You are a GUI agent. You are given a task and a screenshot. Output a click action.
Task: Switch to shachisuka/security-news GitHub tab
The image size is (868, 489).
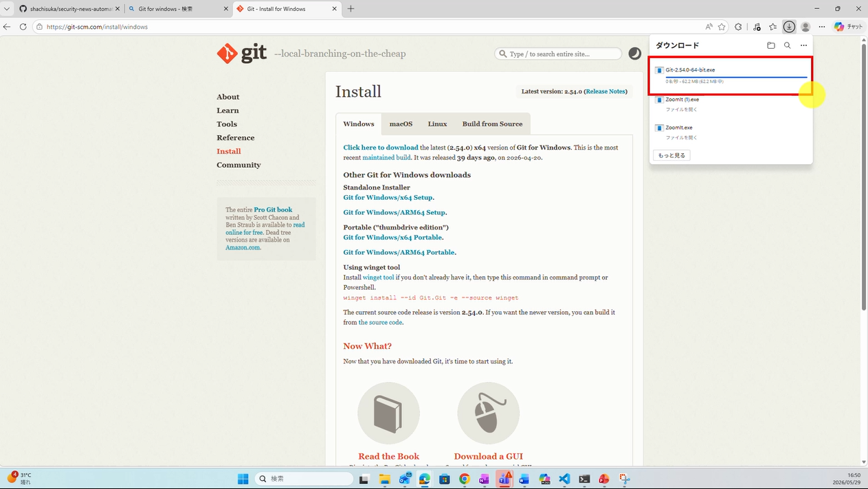click(x=65, y=9)
